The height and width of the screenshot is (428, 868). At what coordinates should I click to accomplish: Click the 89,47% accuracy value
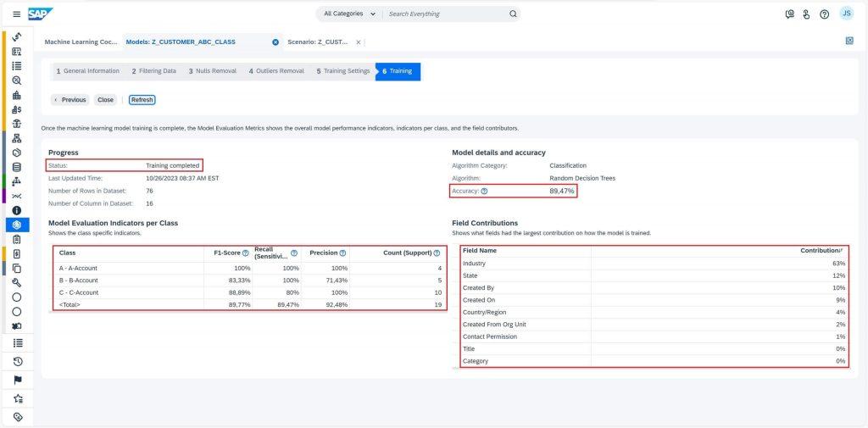[562, 191]
